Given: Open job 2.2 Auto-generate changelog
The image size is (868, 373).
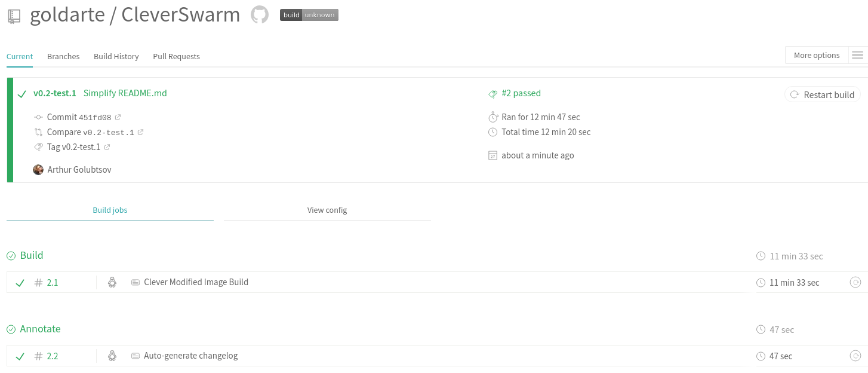Looking at the screenshot, I should pos(190,356).
